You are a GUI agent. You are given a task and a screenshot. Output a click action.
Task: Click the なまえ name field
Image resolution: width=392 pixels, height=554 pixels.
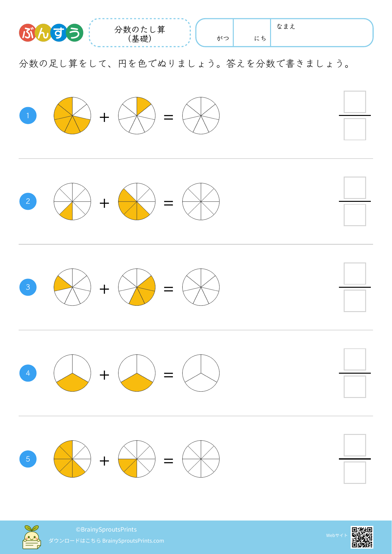pos(322,33)
